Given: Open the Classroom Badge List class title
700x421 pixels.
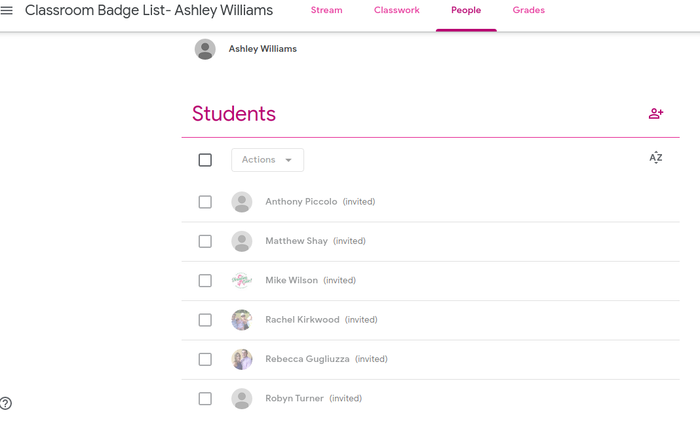Looking at the screenshot, I should [x=148, y=11].
